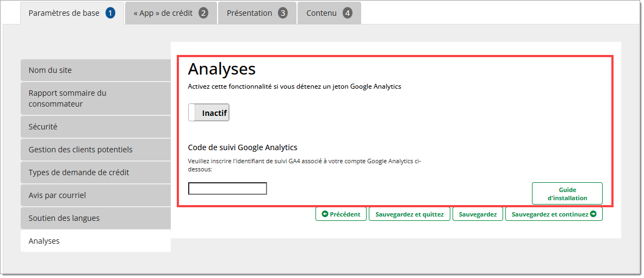644x278 pixels.
Task: Select Types de demande de crédit
Action: [x=96, y=172]
